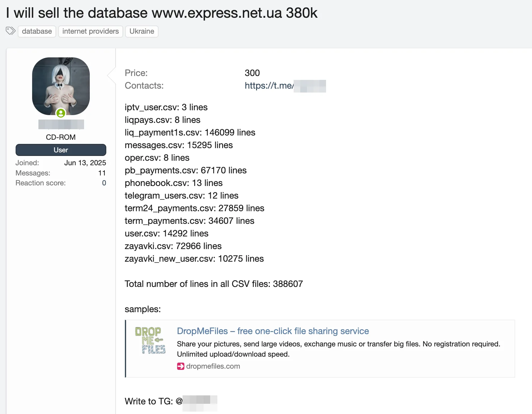Open the database tag

tap(37, 31)
